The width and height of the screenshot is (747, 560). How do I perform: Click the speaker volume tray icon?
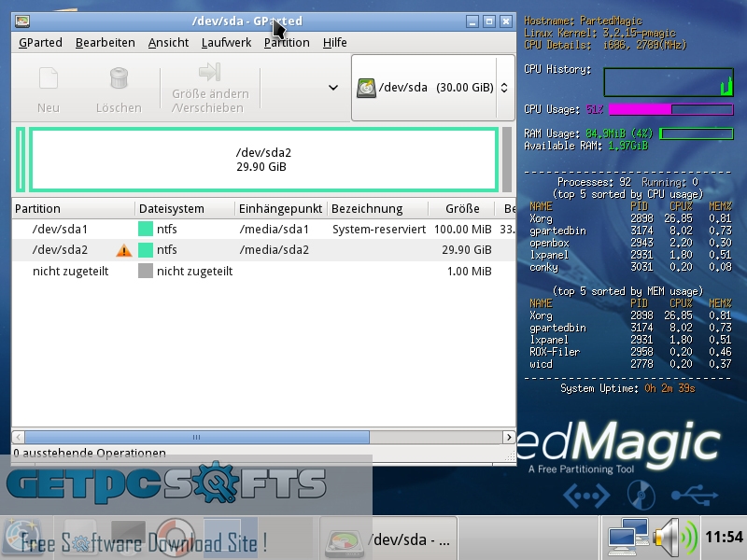point(675,539)
